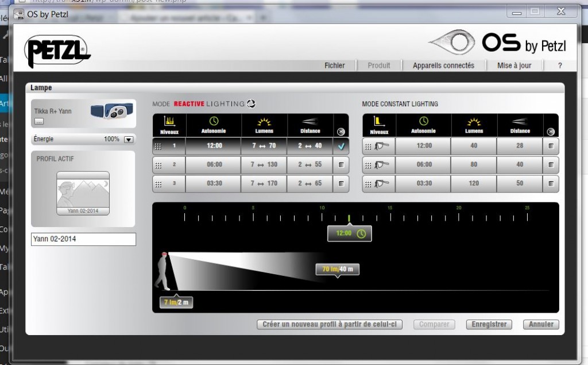Click the constant Autonomie clock icon

tap(424, 121)
